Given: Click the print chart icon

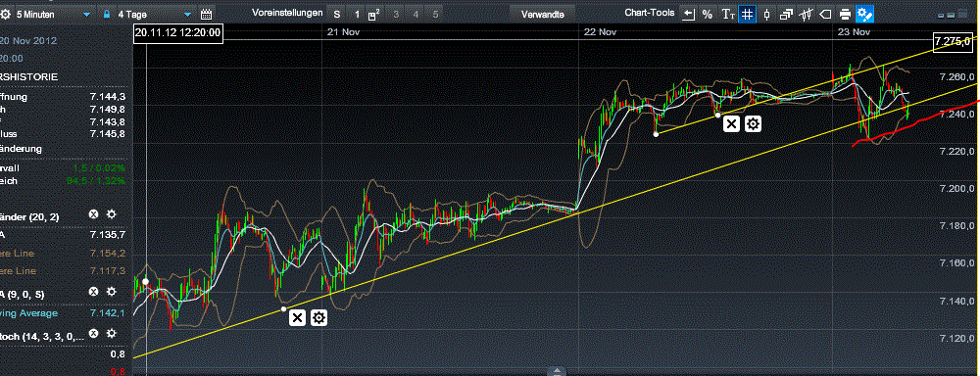Looking at the screenshot, I should [845, 14].
